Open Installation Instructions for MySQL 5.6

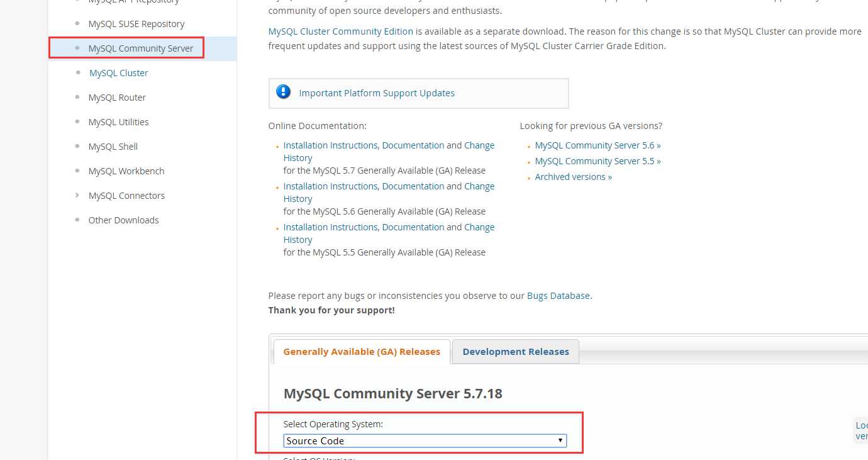tap(330, 186)
